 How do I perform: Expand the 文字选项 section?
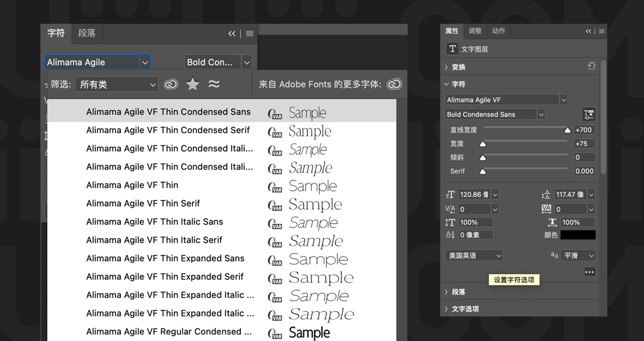[x=446, y=309]
